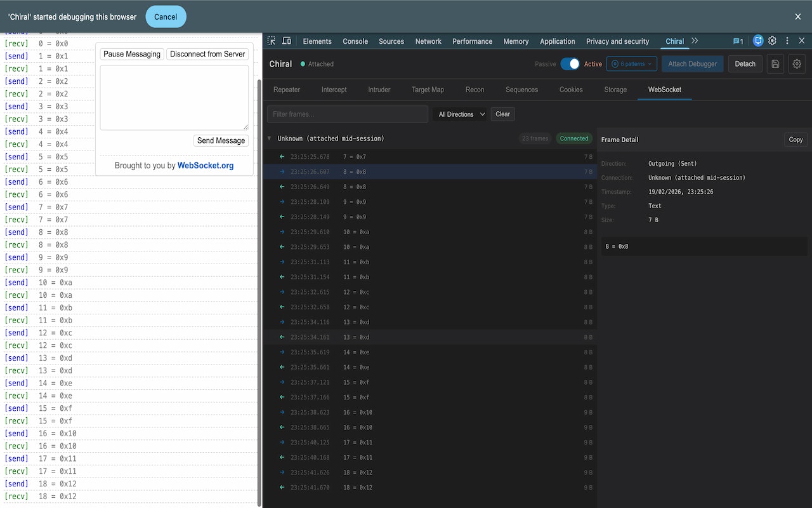The width and height of the screenshot is (812, 508).
Task: Select the frame at 23:25:31.113
Action: pyautogui.click(x=429, y=262)
